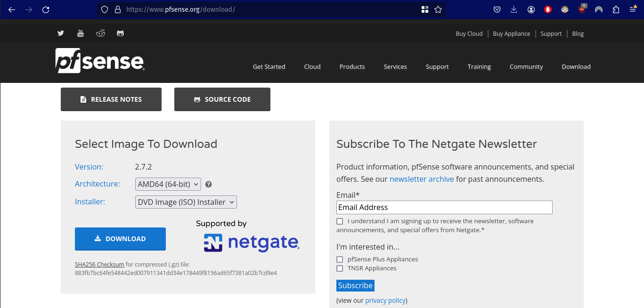This screenshot has width=644, height=308.
Task: Click the SHA256 checksum hash text
Action: click(176, 273)
